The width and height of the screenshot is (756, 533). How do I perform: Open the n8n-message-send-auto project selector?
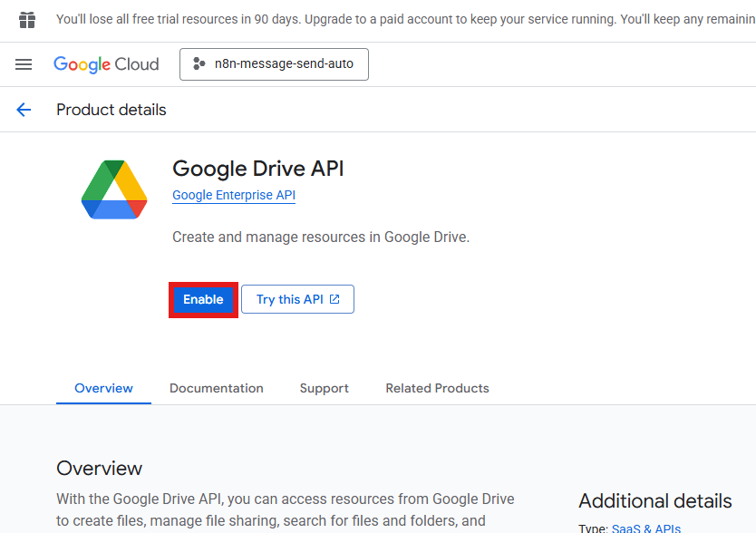(x=274, y=64)
